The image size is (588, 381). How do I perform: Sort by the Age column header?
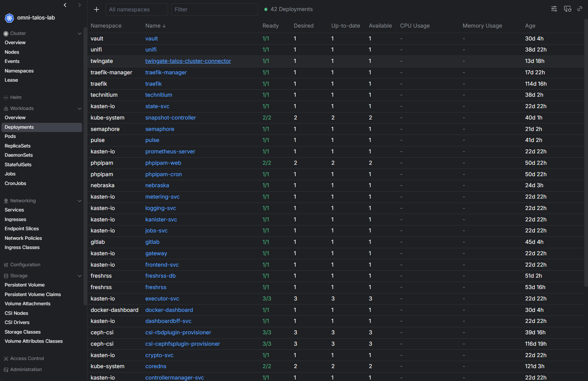(530, 26)
